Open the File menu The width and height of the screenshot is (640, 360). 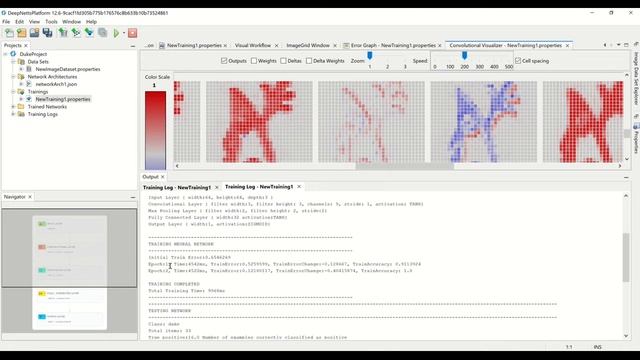click(6, 22)
